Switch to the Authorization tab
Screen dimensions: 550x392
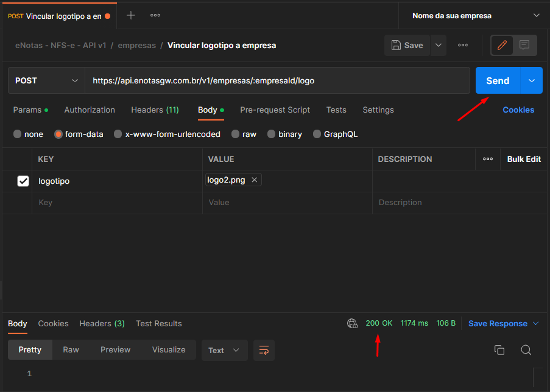coord(90,110)
